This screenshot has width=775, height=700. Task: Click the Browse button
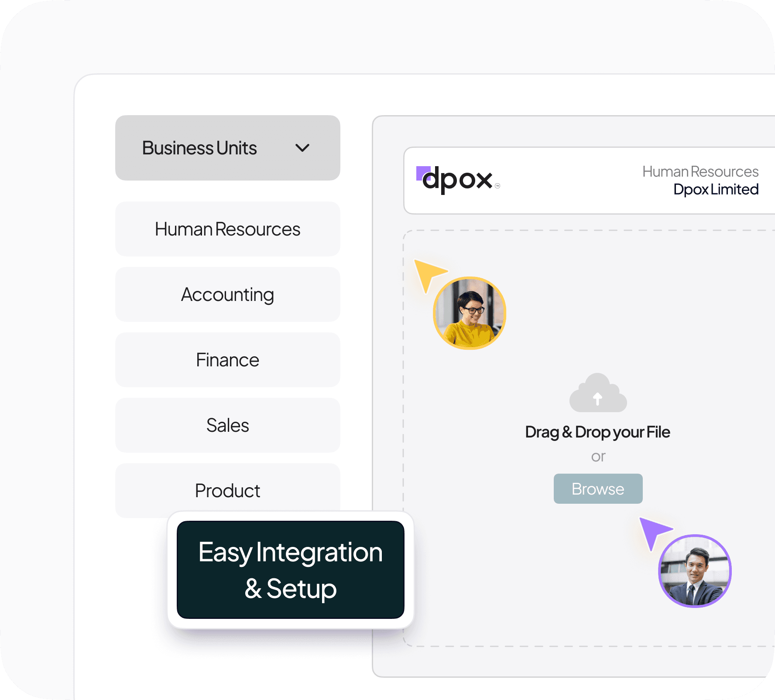(x=598, y=488)
